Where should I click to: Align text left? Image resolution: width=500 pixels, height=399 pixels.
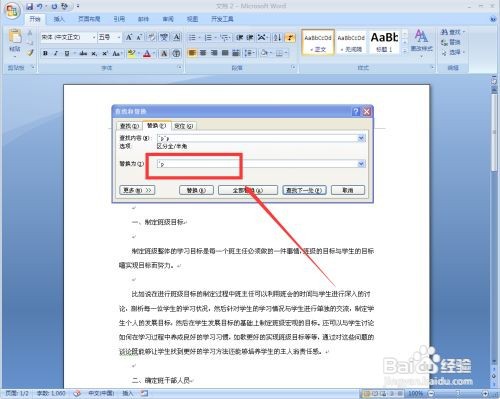pos(192,53)
